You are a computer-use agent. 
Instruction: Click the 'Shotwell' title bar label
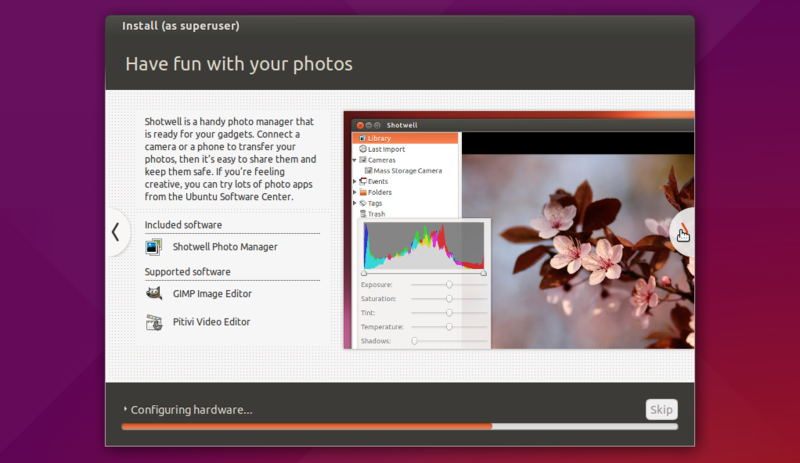click(x=402, y=125)
